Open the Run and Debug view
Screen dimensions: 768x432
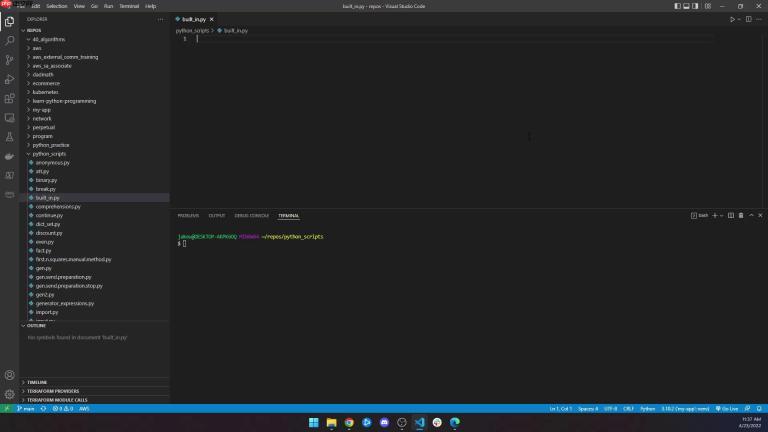(x=9, y=79)
